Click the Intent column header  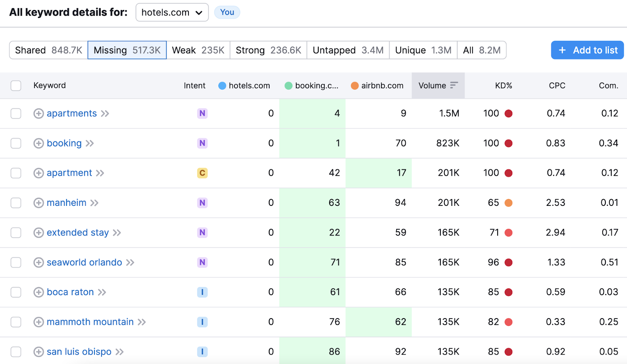click(194, 85)
